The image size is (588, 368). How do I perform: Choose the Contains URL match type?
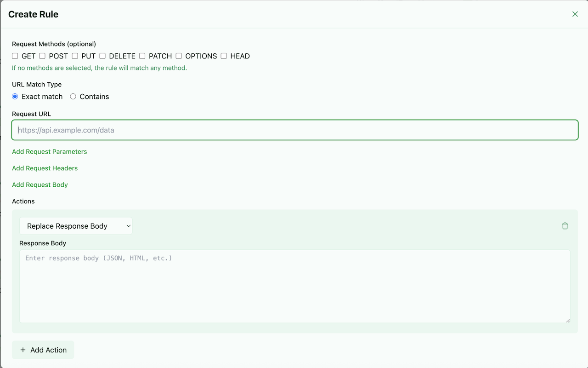73,97
